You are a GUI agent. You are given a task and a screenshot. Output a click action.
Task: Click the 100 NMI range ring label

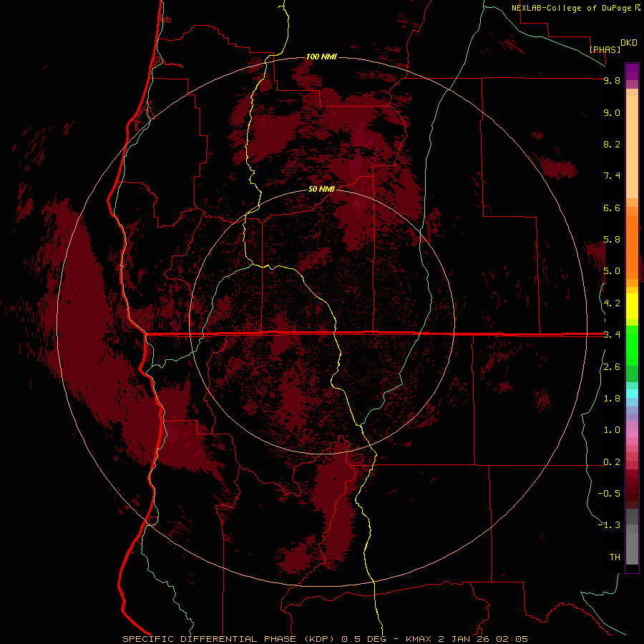tap(321, 57)
